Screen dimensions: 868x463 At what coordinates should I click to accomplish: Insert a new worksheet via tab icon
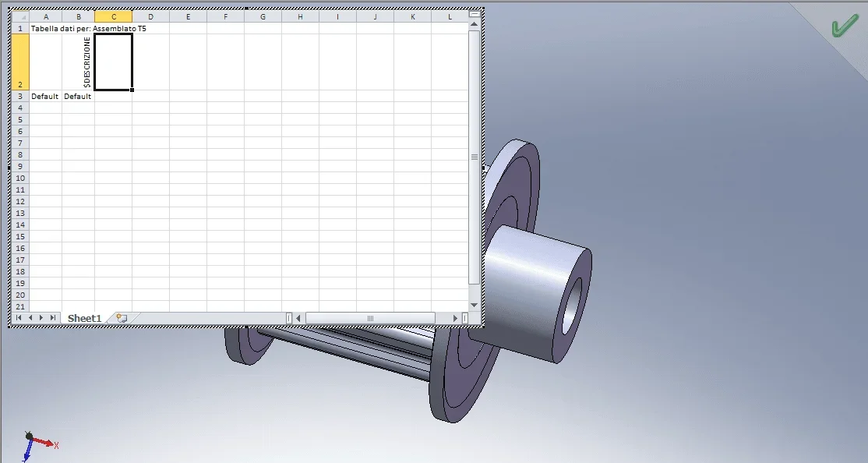coord(122,318)
